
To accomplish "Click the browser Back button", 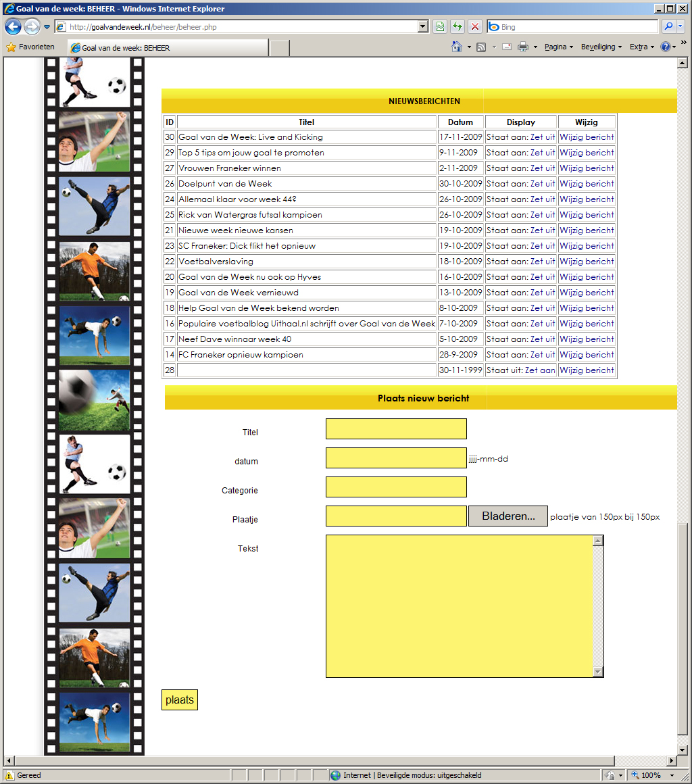I will tap(13, 27).
